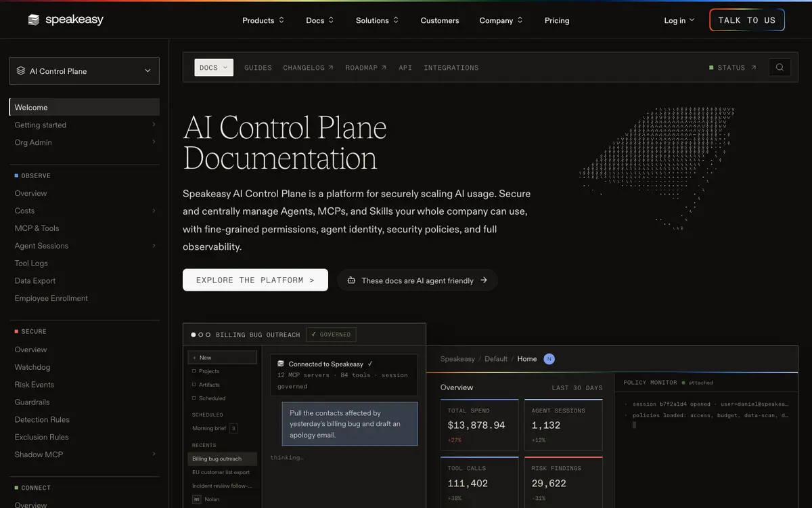This screenshot has height=508, width=812.
Task: Select 'Billing bug outreach' recent item
Action: pyautogui.click(x=223, y=459)
